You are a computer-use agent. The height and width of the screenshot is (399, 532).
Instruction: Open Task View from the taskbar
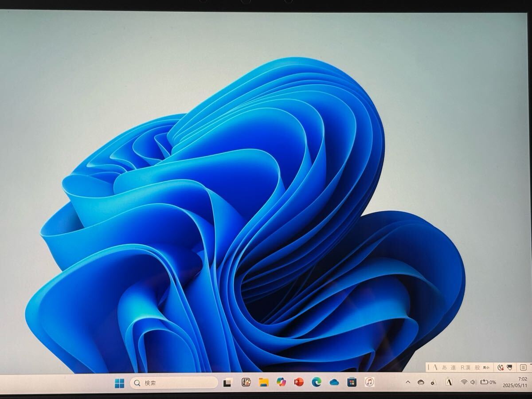[x=228, y=383]
